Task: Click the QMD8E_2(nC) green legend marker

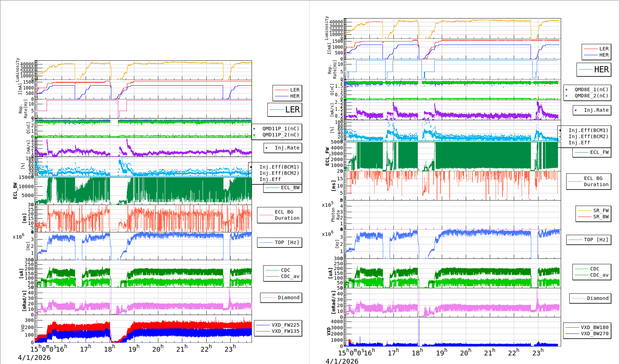Action: [x=566, y=96]
